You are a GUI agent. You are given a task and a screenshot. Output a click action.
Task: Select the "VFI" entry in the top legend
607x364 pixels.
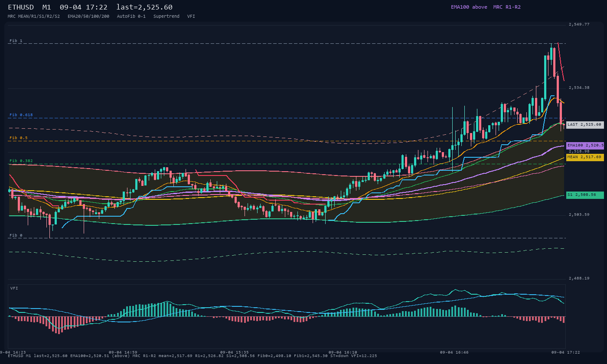[191, 16]
